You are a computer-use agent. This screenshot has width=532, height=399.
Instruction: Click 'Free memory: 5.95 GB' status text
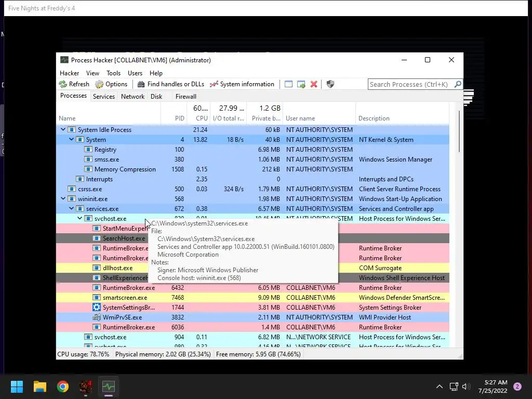coord(258,354)
